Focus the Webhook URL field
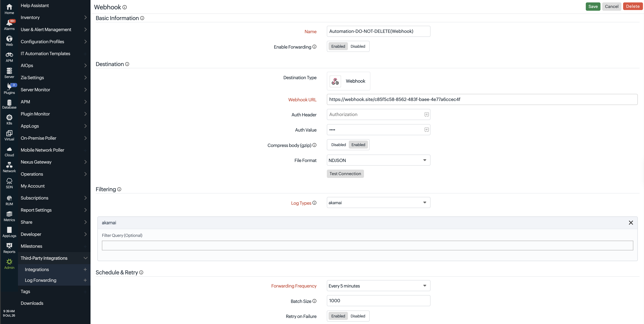644x324 pixels. pos(482,99)
